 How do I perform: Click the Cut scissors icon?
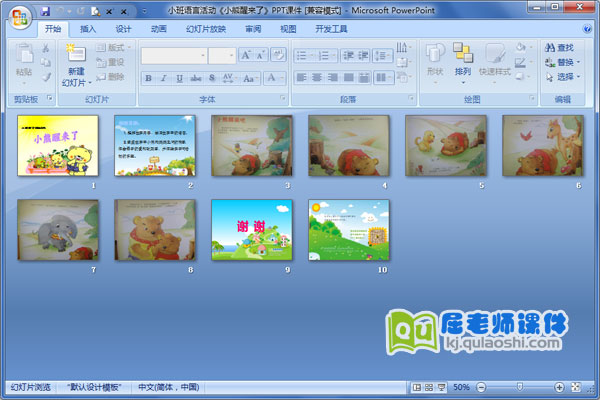46,47
